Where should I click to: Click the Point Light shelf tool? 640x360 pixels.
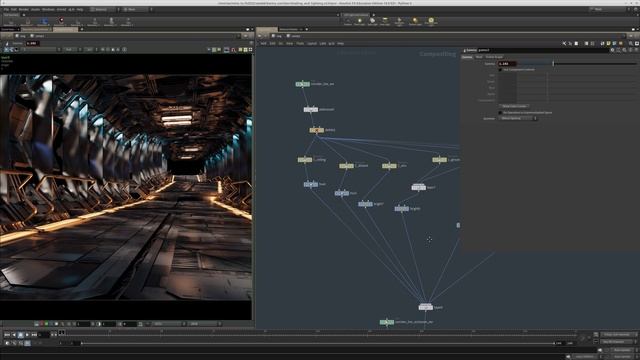tap(360, 21)
